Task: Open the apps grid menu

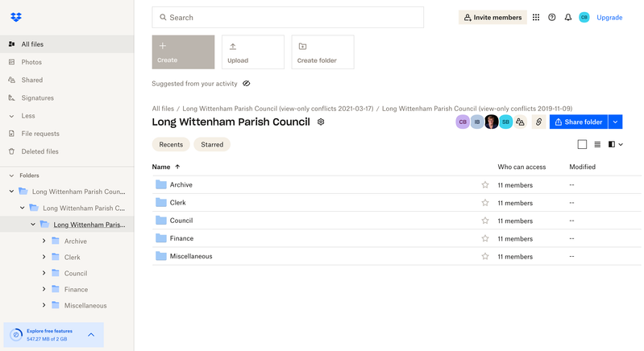Action: [536, 17]
